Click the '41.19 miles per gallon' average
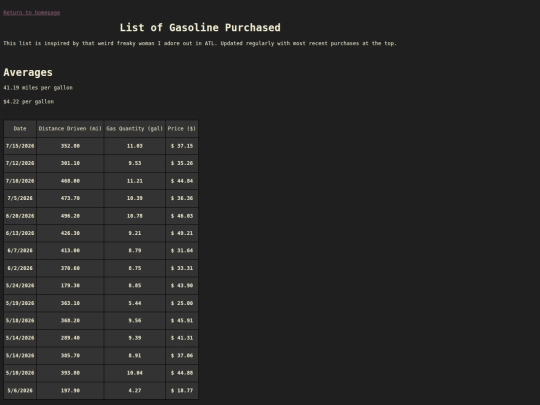540x405 pixels. pos(38,88)
